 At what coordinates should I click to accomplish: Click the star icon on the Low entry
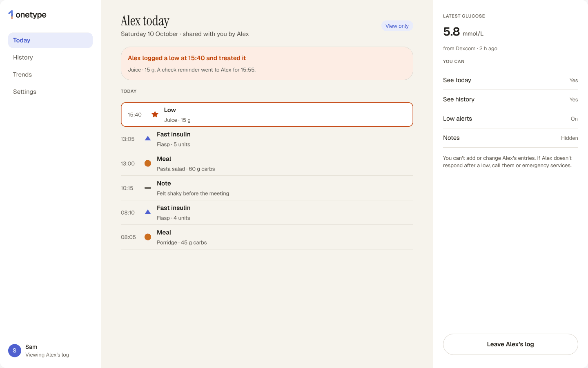pyautogui.click(x=155, y=114)
